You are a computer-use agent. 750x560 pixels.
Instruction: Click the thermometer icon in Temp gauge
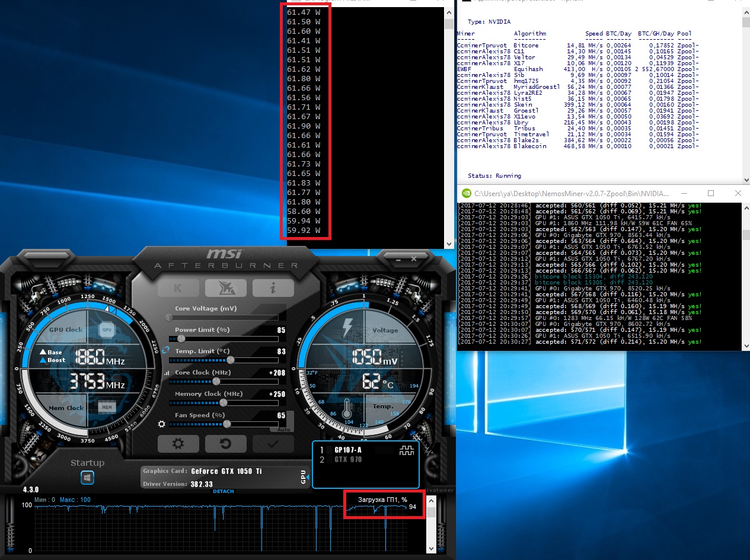pyautogui.click(x=347, y=409)
